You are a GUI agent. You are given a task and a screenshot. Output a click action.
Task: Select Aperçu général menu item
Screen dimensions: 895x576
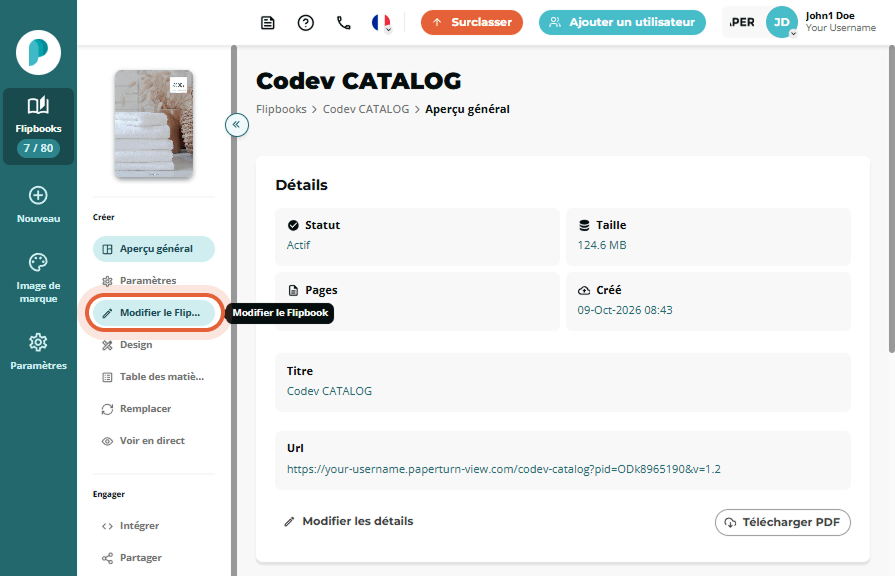154,249
